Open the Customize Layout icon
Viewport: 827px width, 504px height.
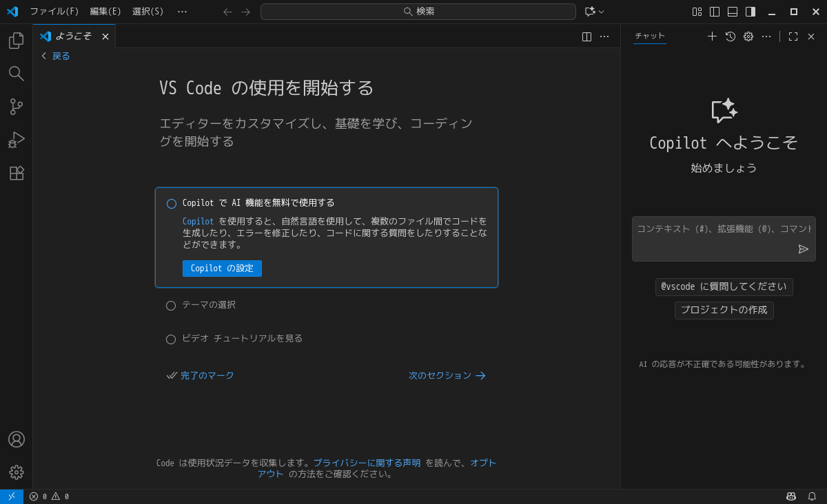[697, 12]
